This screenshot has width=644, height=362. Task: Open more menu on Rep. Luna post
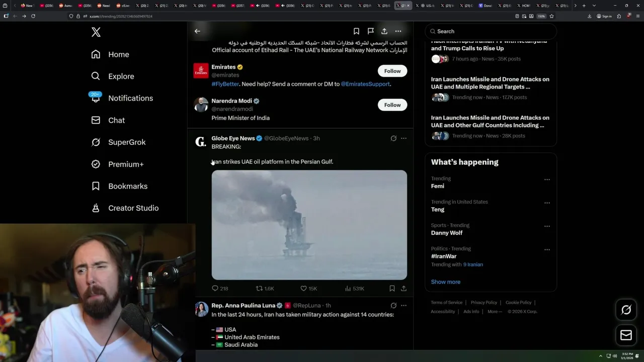click(x=404, y=305)
